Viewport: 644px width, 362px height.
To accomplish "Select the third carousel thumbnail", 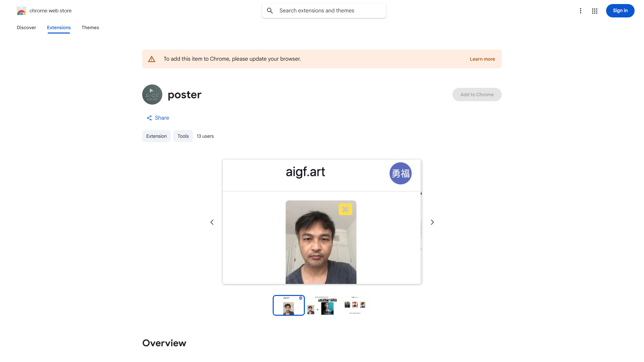I will (x=356, y=305).
